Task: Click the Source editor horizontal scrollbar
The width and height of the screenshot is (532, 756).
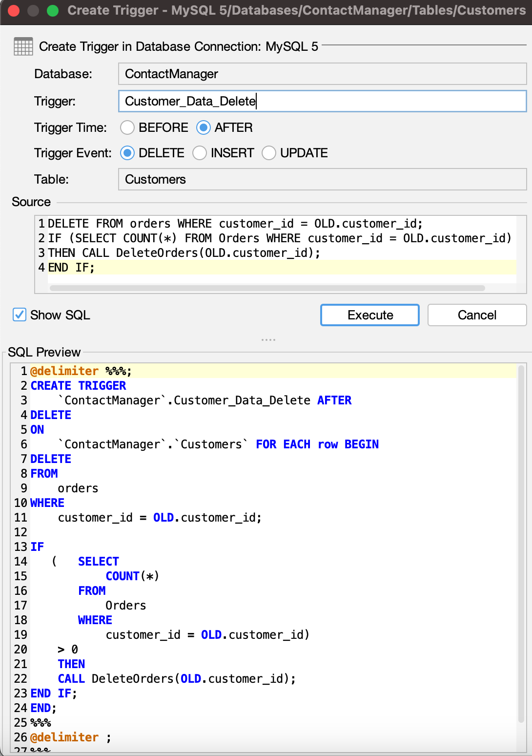Action: click(267, 288)
